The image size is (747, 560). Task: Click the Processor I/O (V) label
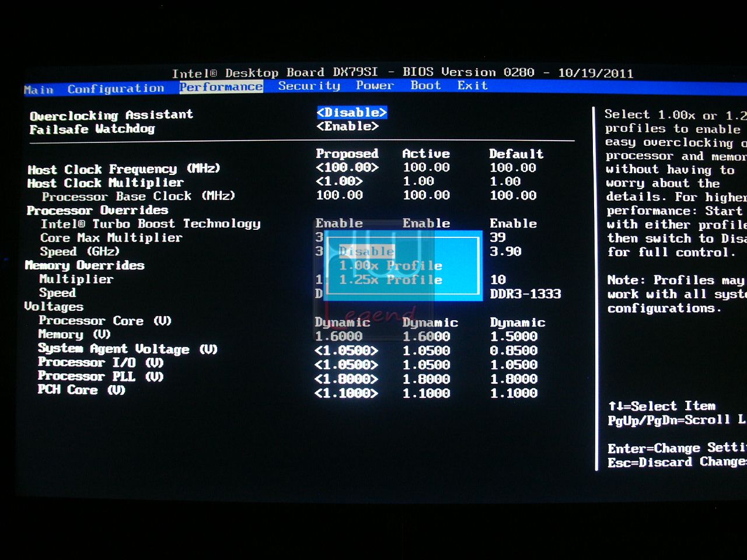pyautogui.click(x=101, y=362)
